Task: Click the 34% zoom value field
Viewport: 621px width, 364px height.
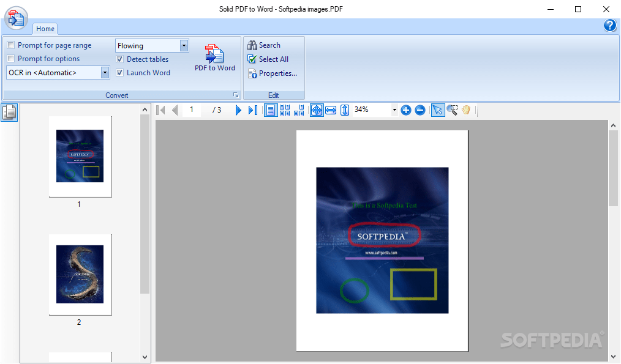Action: point(372,110)
